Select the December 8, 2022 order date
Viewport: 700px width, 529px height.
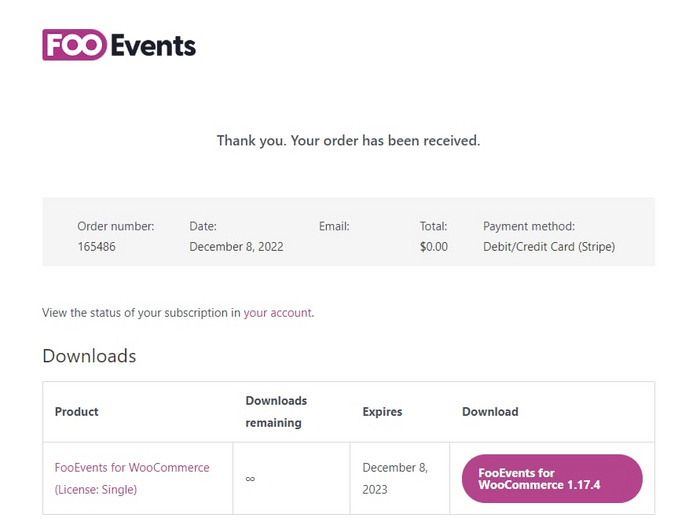236,247
